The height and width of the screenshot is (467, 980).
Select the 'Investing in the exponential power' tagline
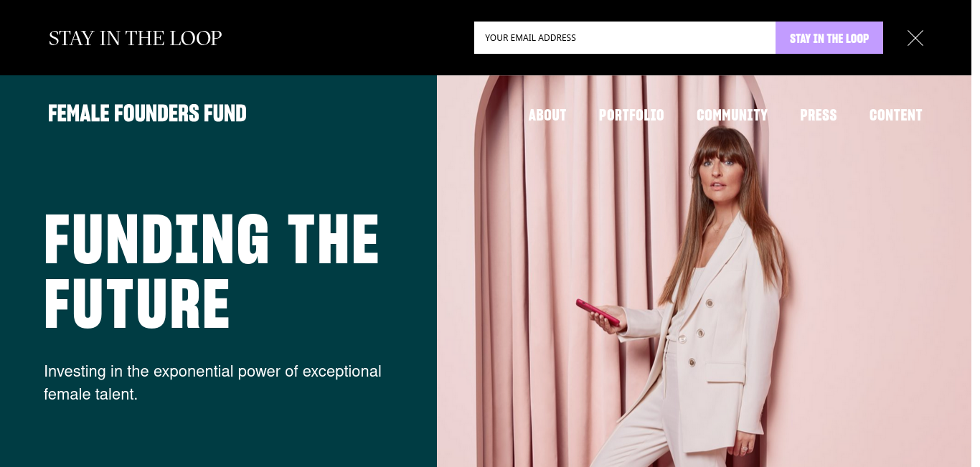[212, 382]
